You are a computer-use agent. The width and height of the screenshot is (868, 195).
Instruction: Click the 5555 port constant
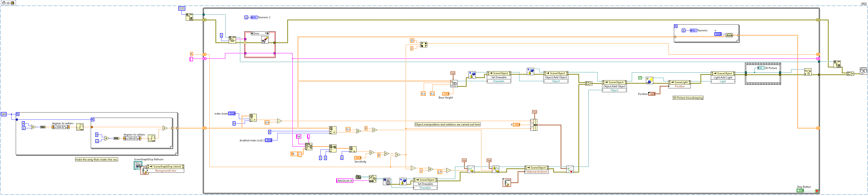tap(182, 8)
